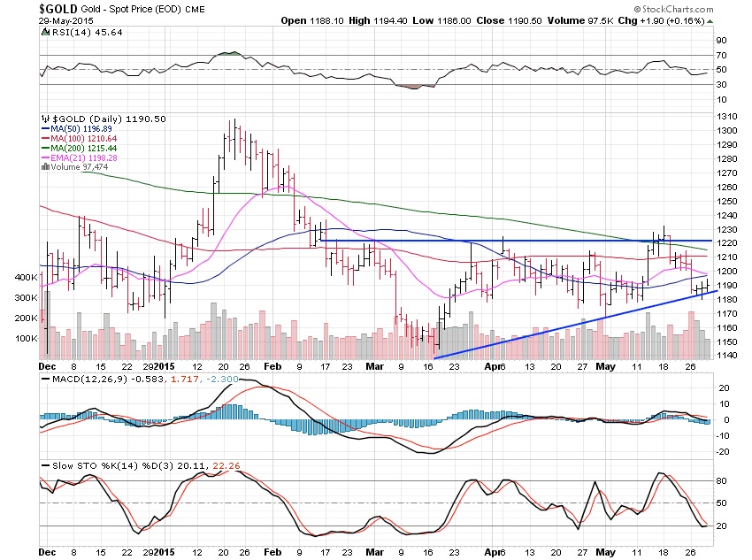Select the Mar date marker below the price chart
The image size is (752, 560).
point(374,366)
